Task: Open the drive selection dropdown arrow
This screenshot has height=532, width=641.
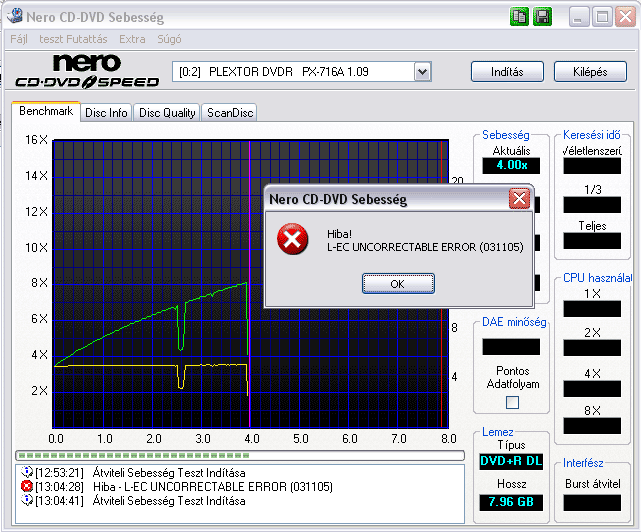Action: [422, 72]
